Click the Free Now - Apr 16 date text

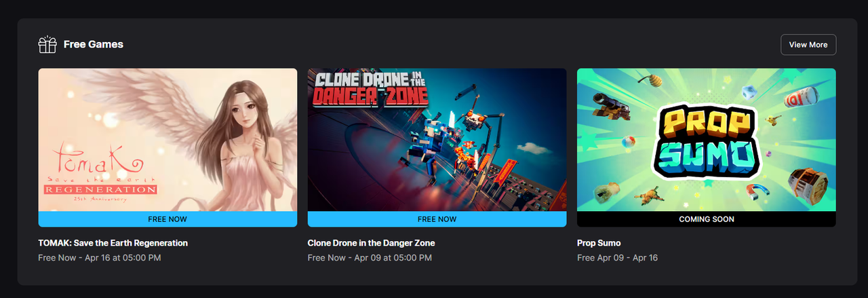coord(99,258)
